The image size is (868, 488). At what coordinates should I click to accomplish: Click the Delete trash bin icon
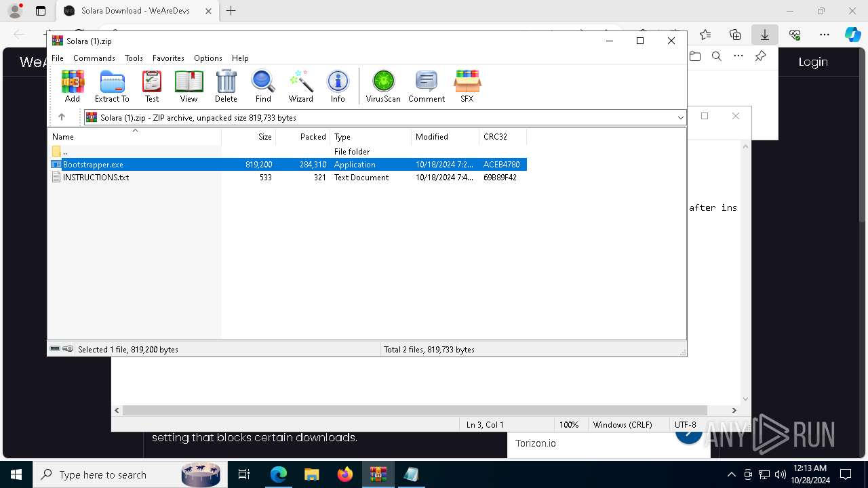coord(226,86)
